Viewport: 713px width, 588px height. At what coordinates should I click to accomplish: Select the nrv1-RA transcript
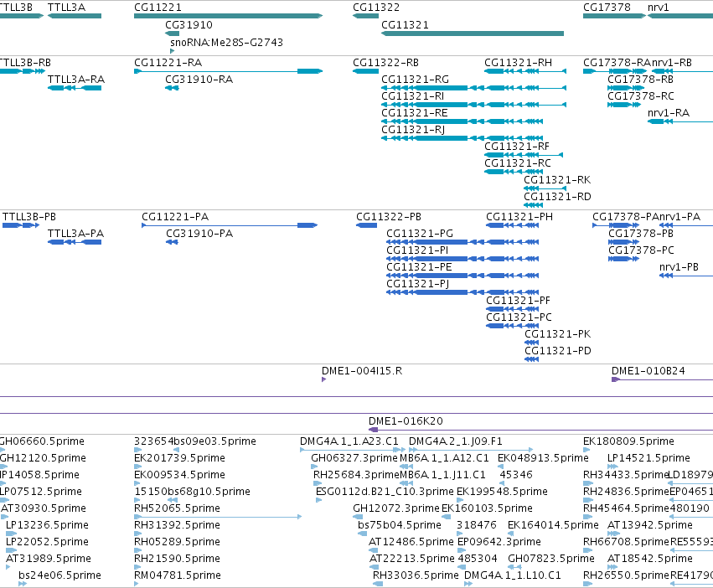coord(680,121)
